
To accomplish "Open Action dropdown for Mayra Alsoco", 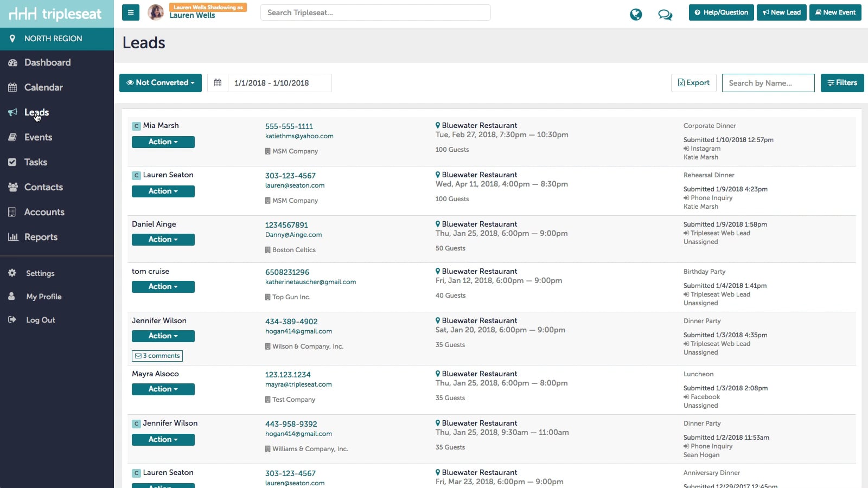I will 163,389.
